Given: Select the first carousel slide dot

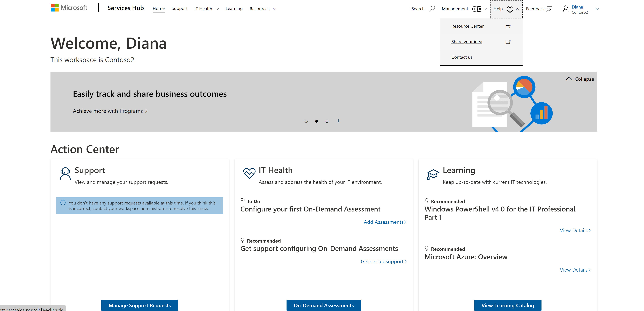Looking at the screenshot, I should click(306, 121).
